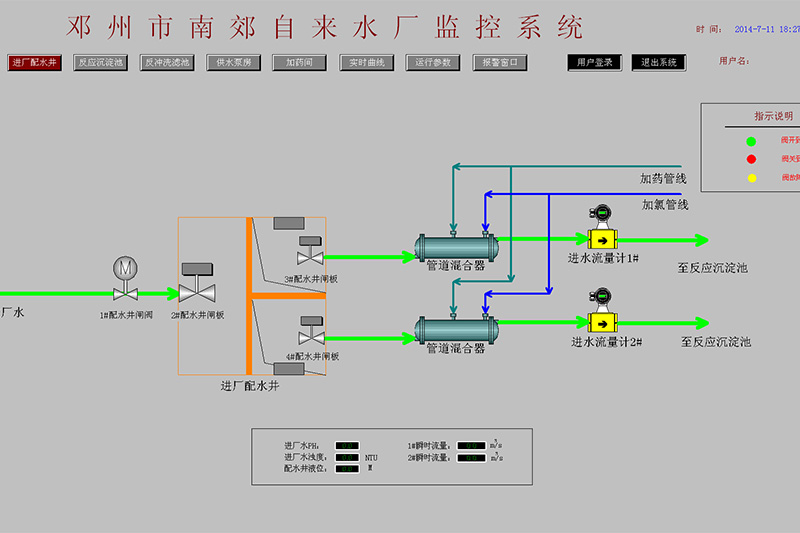Click the 进厂水PH value field
Screen dimensions: 800x533
346,446
